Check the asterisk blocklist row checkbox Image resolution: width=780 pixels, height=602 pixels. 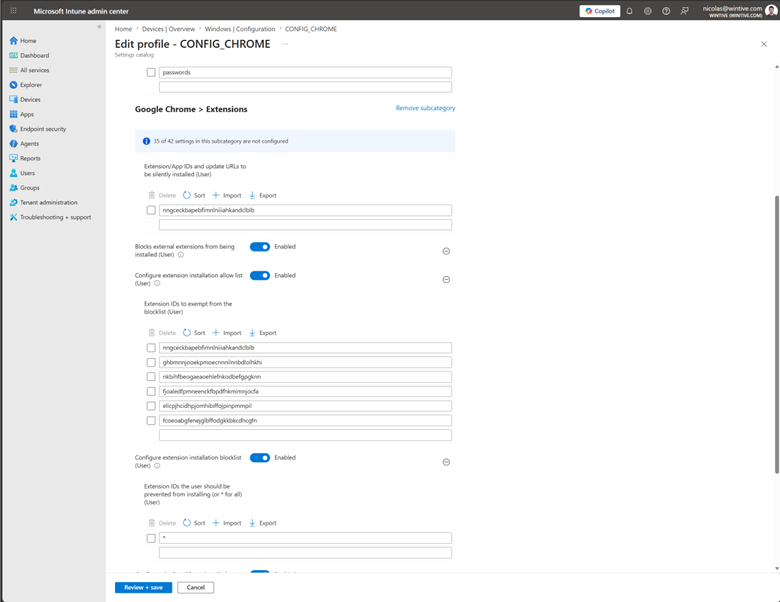click(x=151, y=538)
